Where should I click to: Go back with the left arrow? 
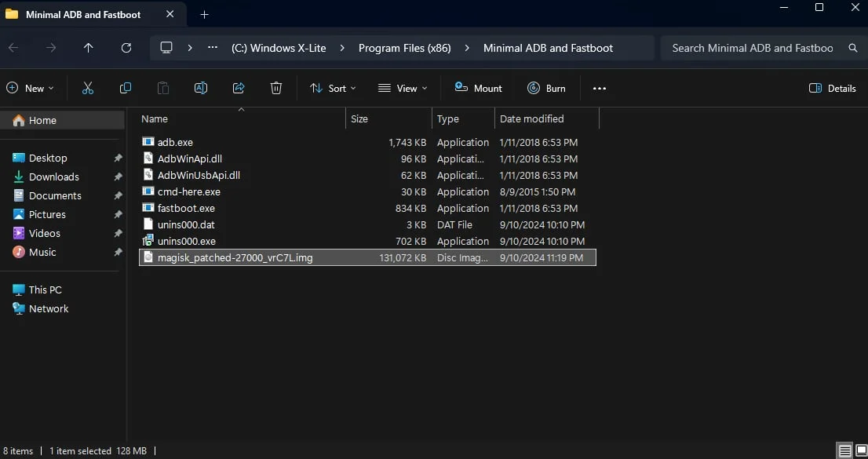(13, 48)
